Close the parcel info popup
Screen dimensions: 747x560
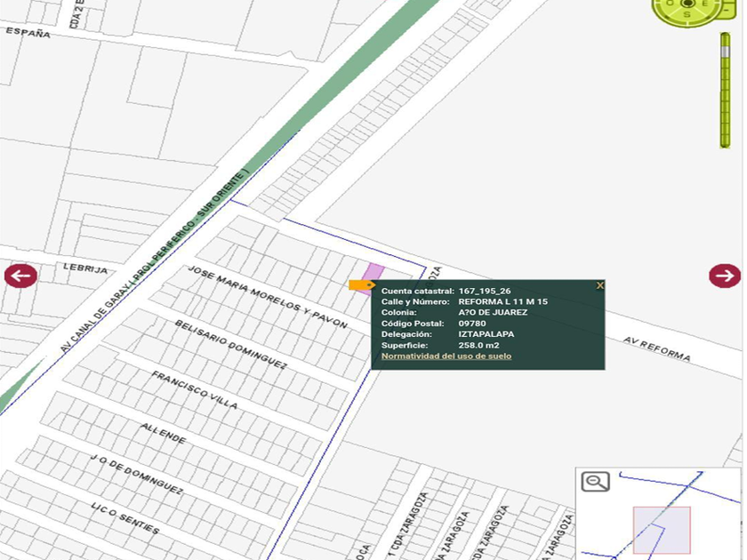pos(599,285)
